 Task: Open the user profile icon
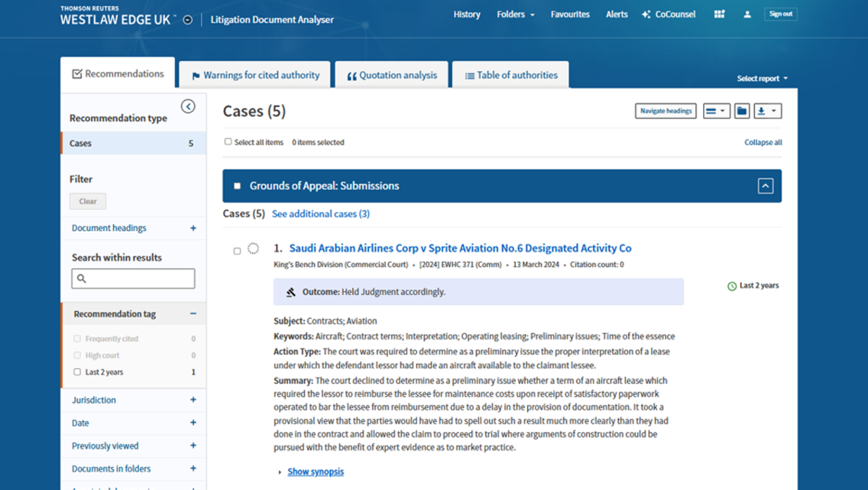(x=747, y=14)
